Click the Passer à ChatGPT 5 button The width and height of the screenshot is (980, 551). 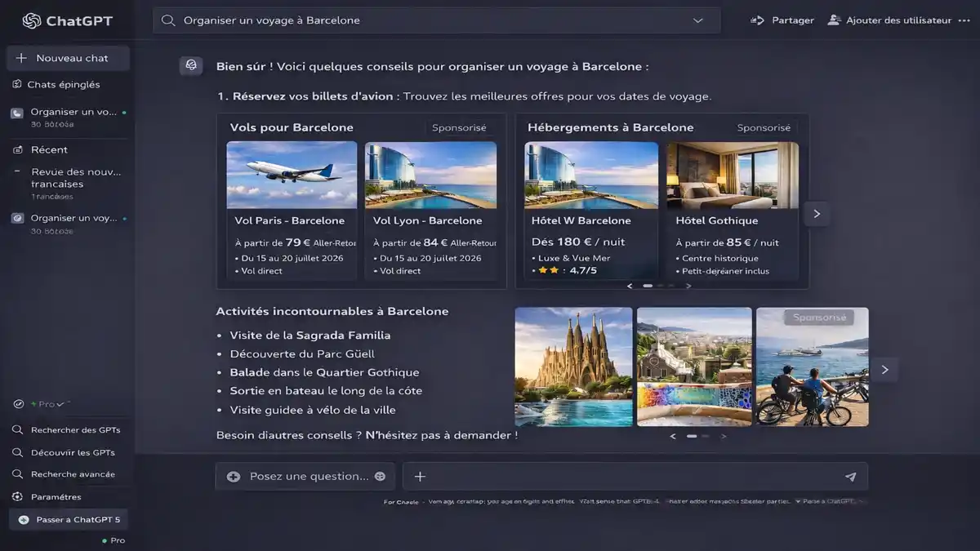tap(68, 518)
